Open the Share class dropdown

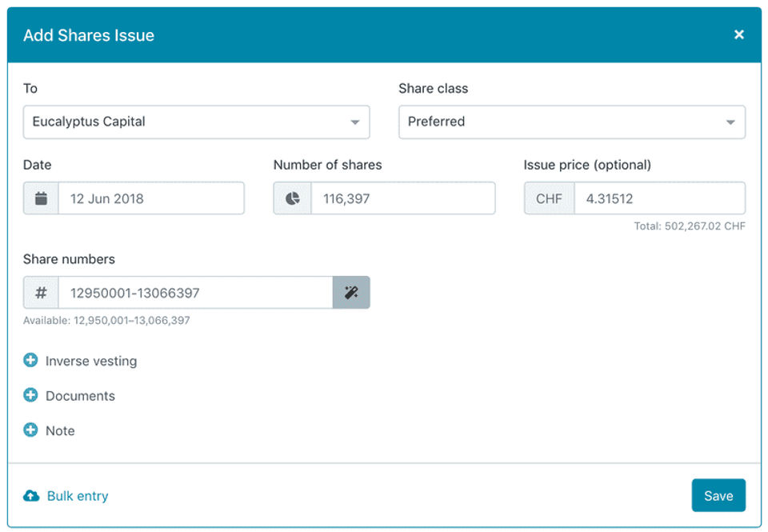pyautogui.click(x=571, y=122)
